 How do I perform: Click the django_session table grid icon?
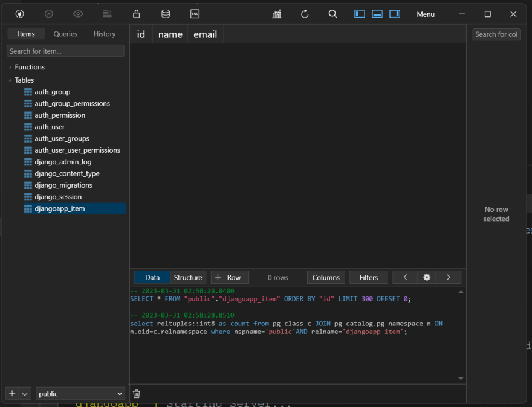point(28,197)
